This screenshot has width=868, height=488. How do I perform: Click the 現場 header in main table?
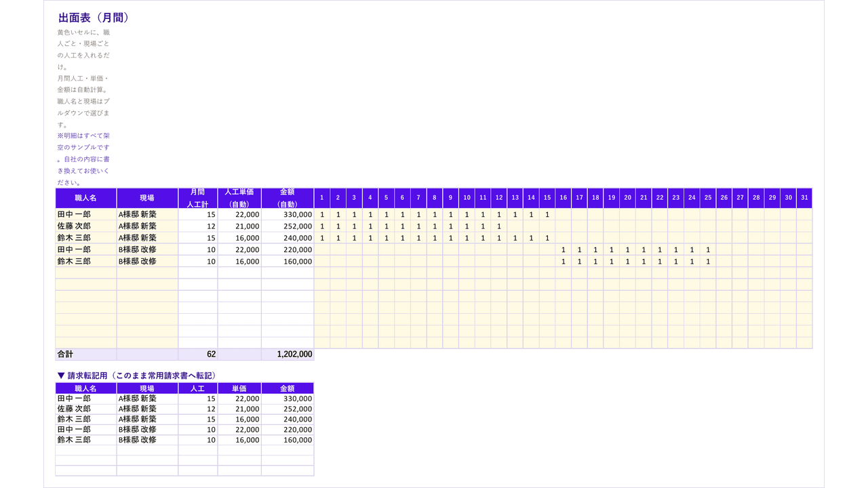[147, 198]
